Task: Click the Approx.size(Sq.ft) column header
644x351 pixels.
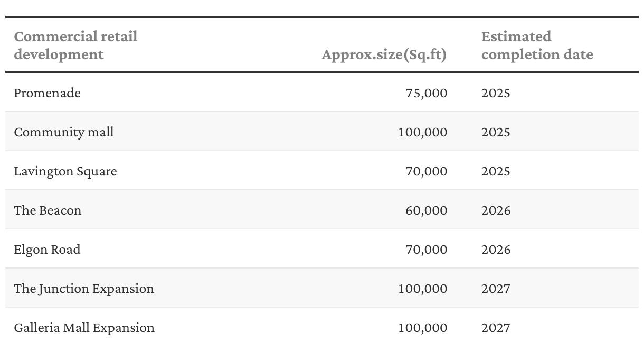Action: click(x=384, y=54)
